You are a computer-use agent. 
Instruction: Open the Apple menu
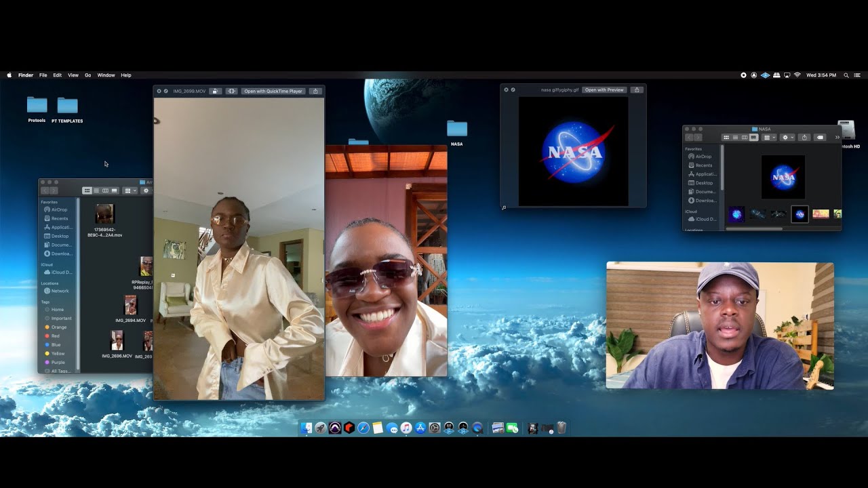point(9,75)
